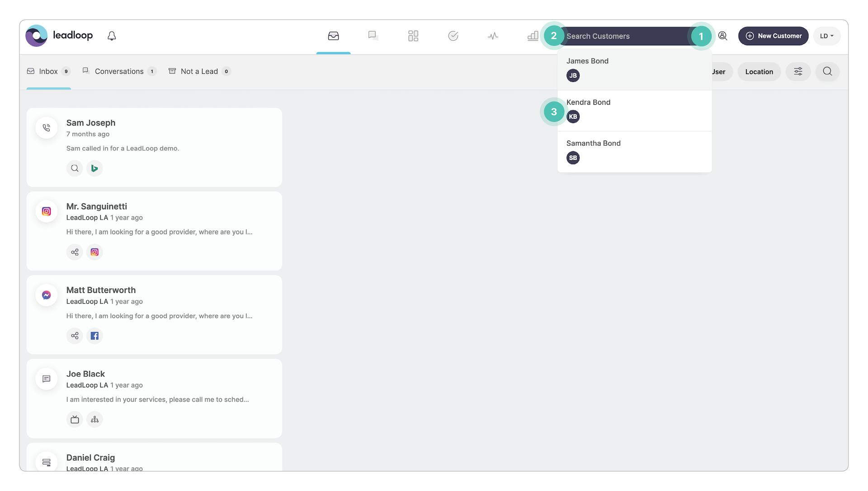Viewport: 868px width, 491px height.
Task: Switch to the Not a Lead tab
Action: (x=199, y=72)
